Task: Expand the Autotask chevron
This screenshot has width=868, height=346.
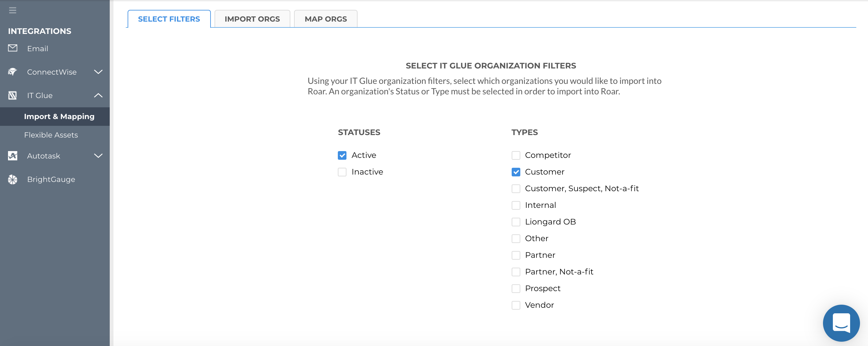Action: point(98,156)
